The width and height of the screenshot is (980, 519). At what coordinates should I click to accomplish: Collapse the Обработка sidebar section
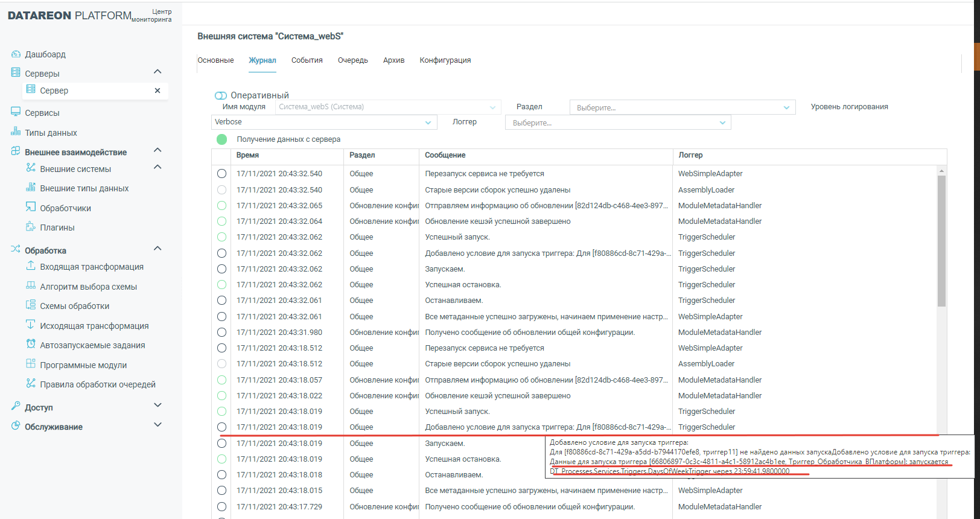157,249
